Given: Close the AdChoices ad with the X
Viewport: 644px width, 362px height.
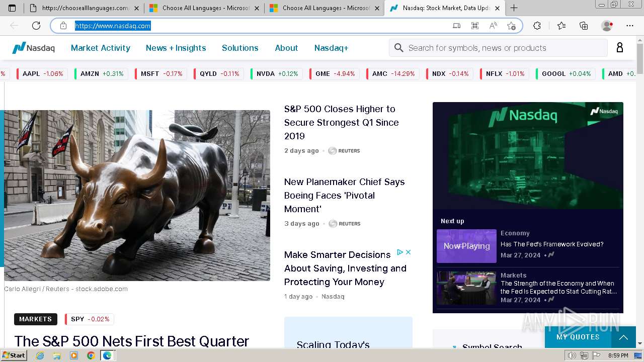Looking at the screenshot, I should pyautogui.click(x=409, y=252).
